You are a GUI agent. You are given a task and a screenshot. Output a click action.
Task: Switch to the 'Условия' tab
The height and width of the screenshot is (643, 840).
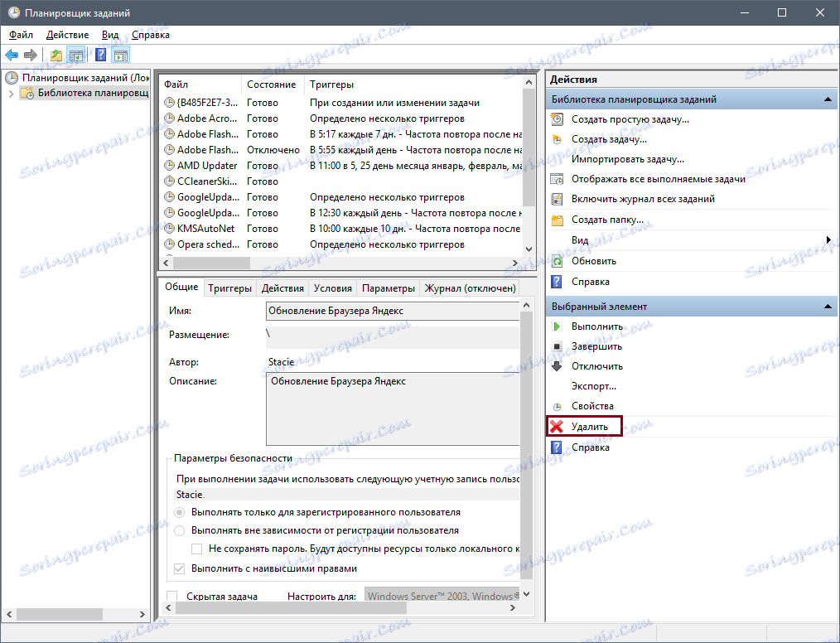pos(333,288)
